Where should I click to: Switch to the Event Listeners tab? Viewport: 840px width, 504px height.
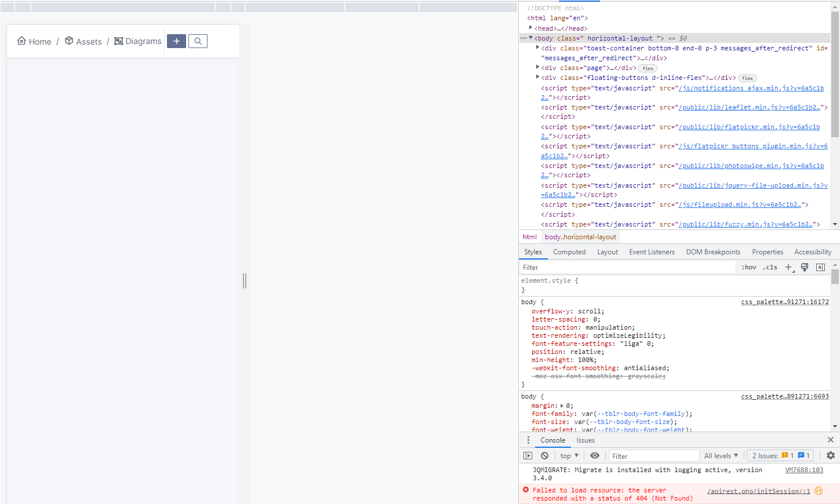(652, 251)
